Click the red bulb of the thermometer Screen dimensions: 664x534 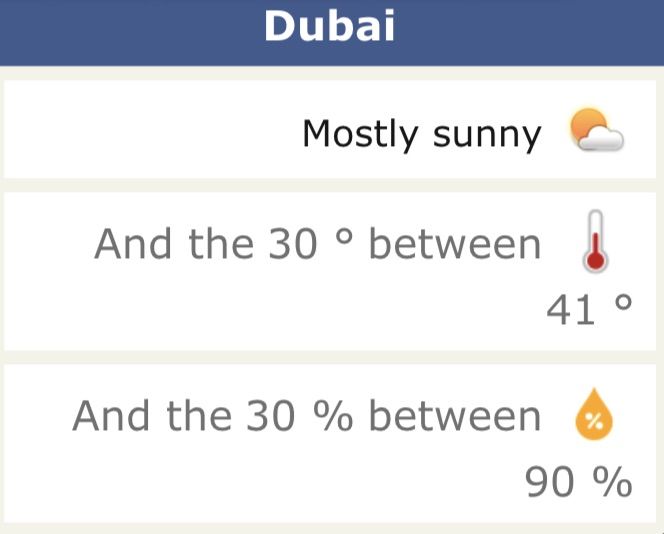595,260
